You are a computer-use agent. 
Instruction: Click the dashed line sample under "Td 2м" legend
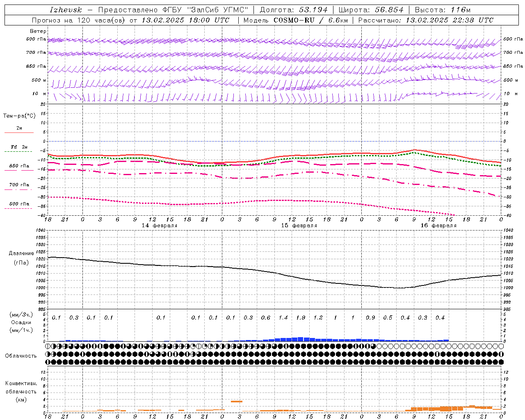coord(19,152)
